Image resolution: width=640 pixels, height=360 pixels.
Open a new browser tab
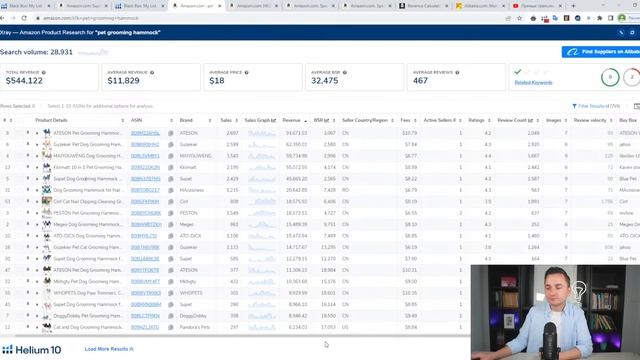pos(573,6)
